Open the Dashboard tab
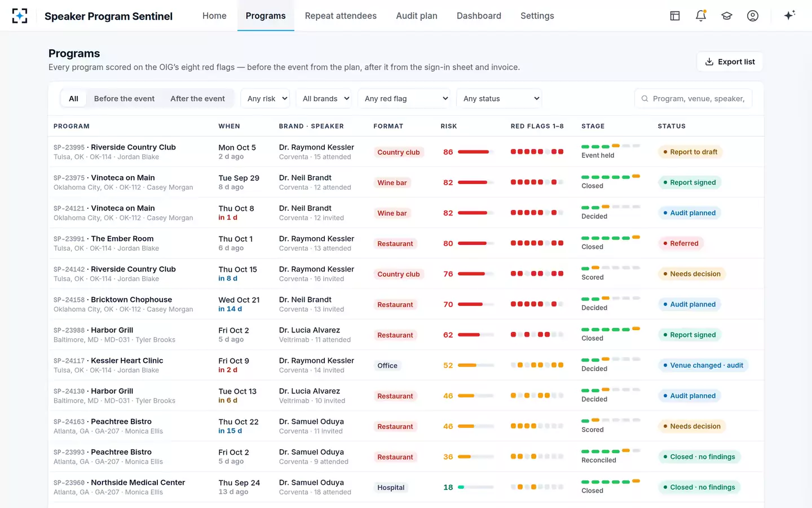 click(x=479, y=16)
